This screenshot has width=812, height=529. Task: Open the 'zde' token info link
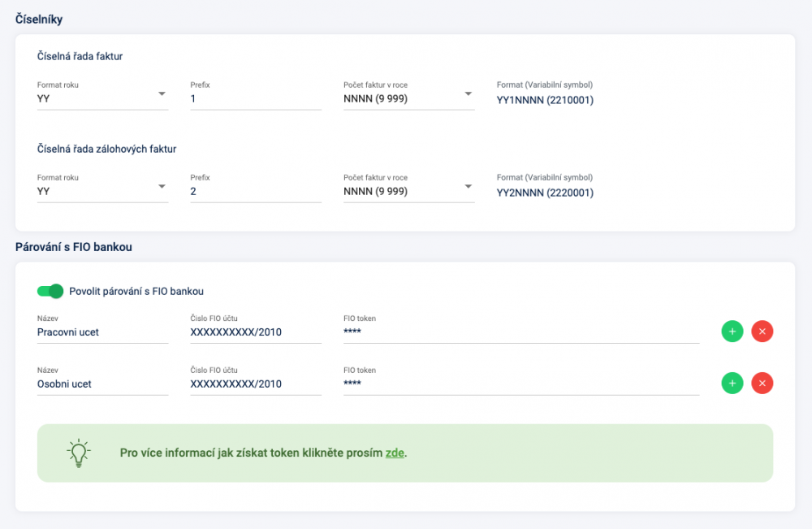point(395,453)
